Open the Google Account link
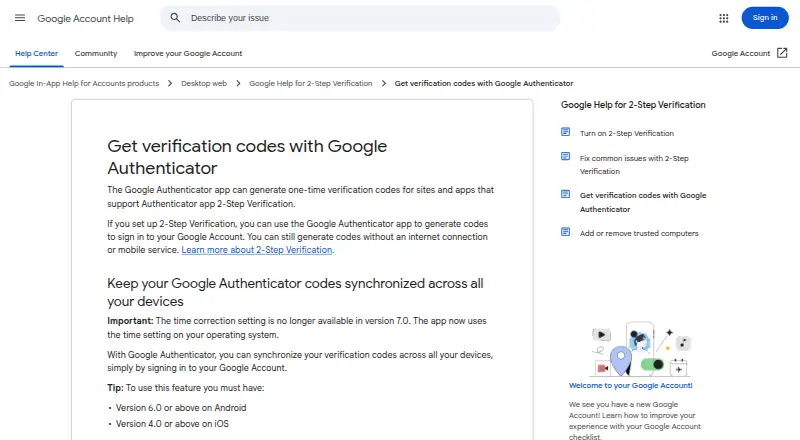Viewport: 800px width, 440px height. (740, 54)
